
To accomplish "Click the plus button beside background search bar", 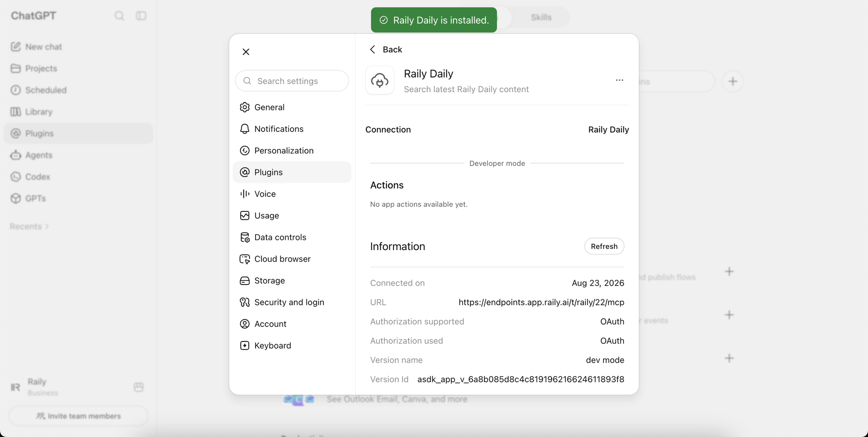I will (x=733, y=82).
